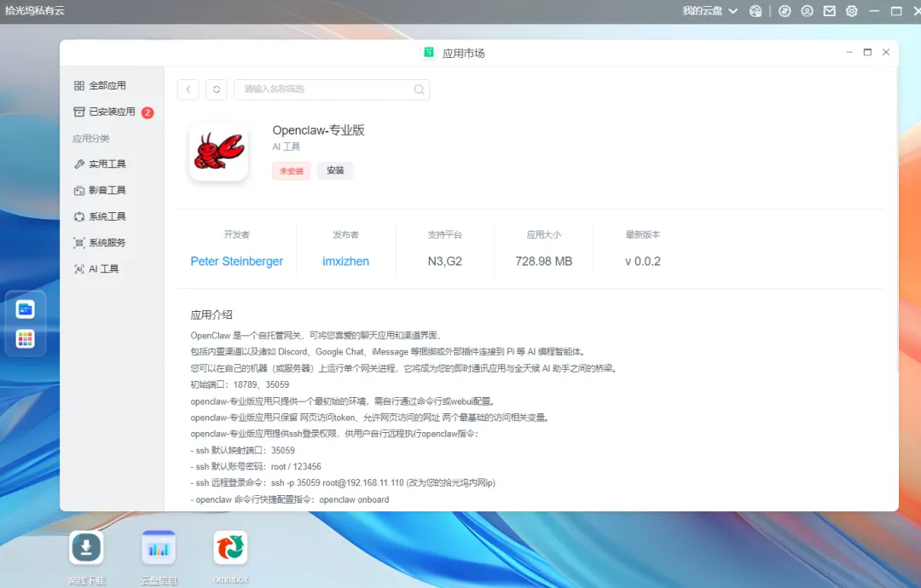Image resolution: width=921 pixels, height=588 pixels.
Task: Click the globe network icon in the top bar
Action: pos(756,11)
